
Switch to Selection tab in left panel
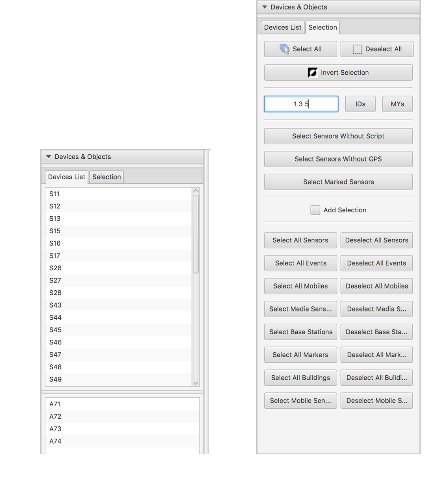point(106,177)
